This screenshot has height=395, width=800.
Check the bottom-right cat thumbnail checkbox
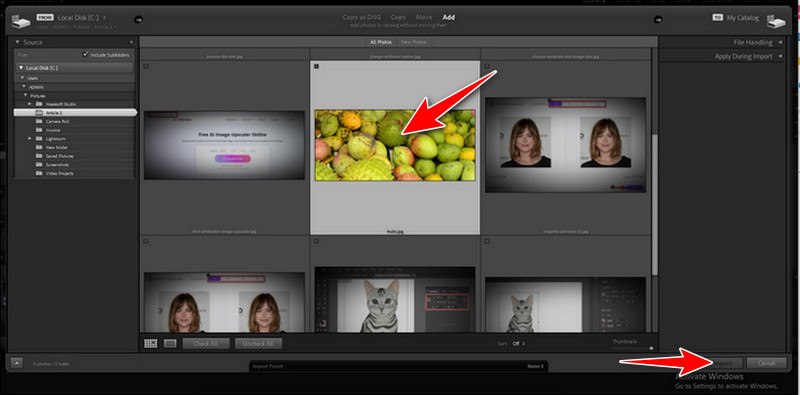pyautogui.click(x=487, y=241)
